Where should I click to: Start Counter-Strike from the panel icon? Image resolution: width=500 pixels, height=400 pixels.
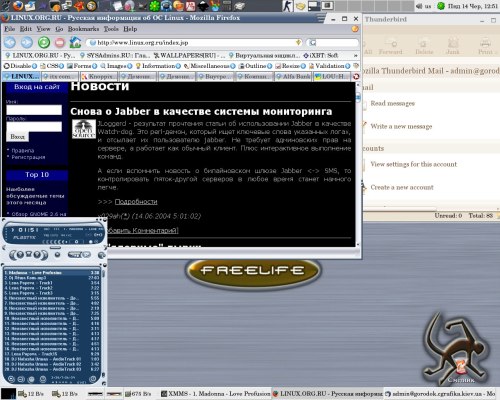tap(287, 6)
